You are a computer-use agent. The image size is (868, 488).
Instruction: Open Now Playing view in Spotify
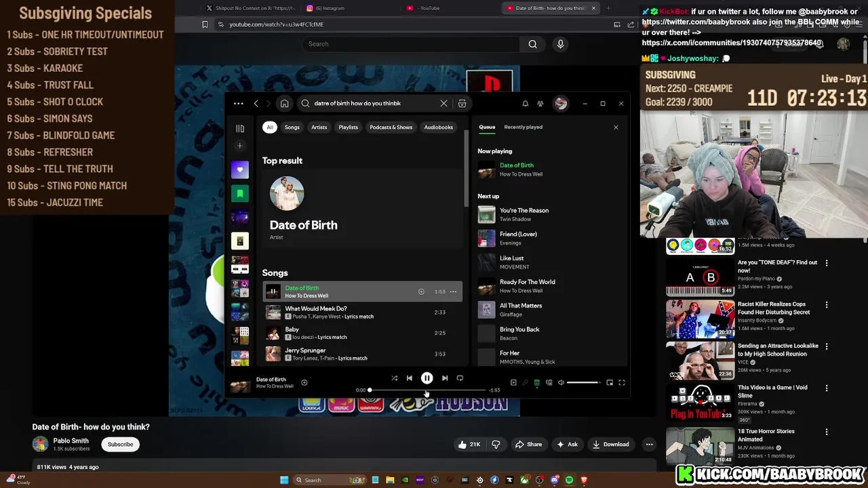pos(513,383)
